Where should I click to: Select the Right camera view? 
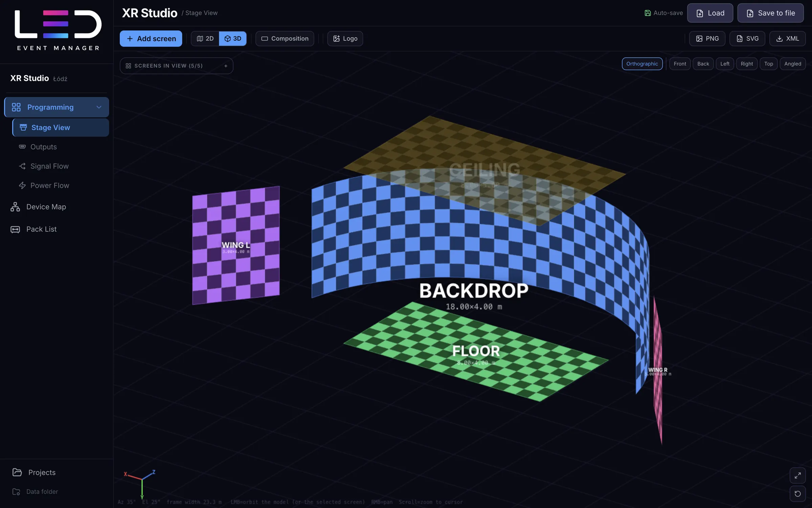point(747,64)
